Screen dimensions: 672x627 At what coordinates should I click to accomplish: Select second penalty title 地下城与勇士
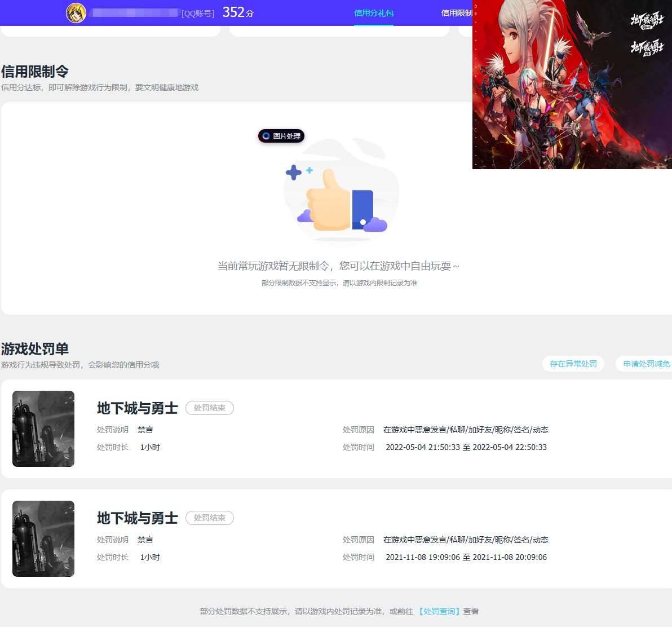pyautogui.click(x=137, y=518)
